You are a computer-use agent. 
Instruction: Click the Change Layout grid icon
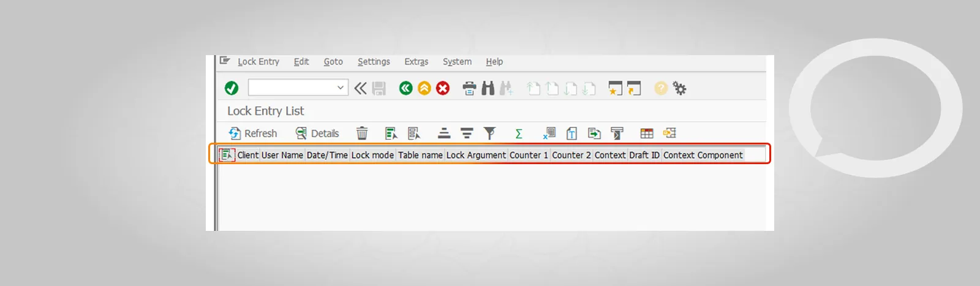(x=647, y=134)
